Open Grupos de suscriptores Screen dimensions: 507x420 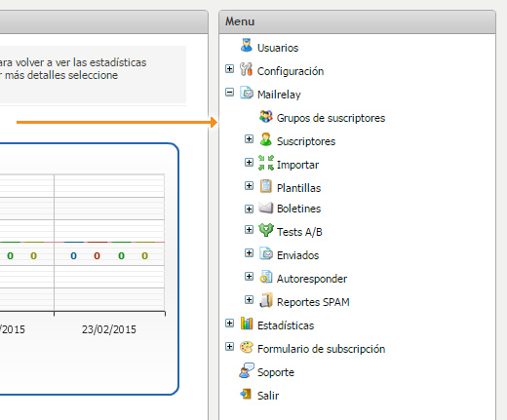331,118
